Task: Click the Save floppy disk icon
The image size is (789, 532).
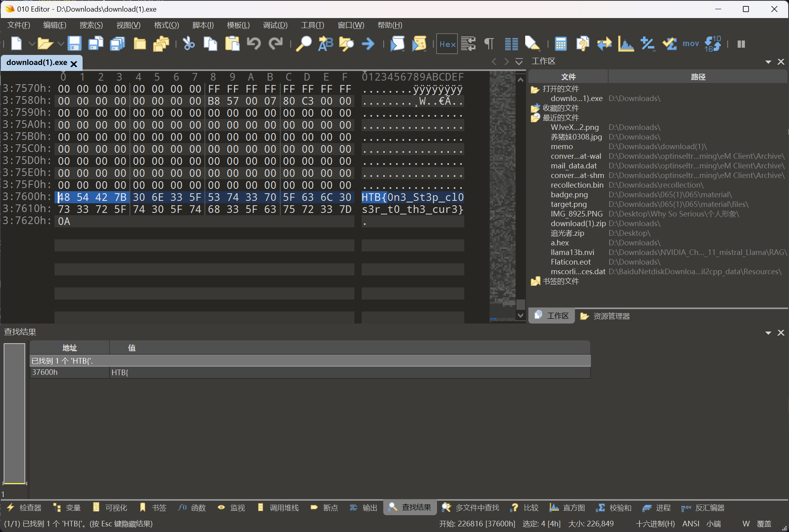Action: 74,44
